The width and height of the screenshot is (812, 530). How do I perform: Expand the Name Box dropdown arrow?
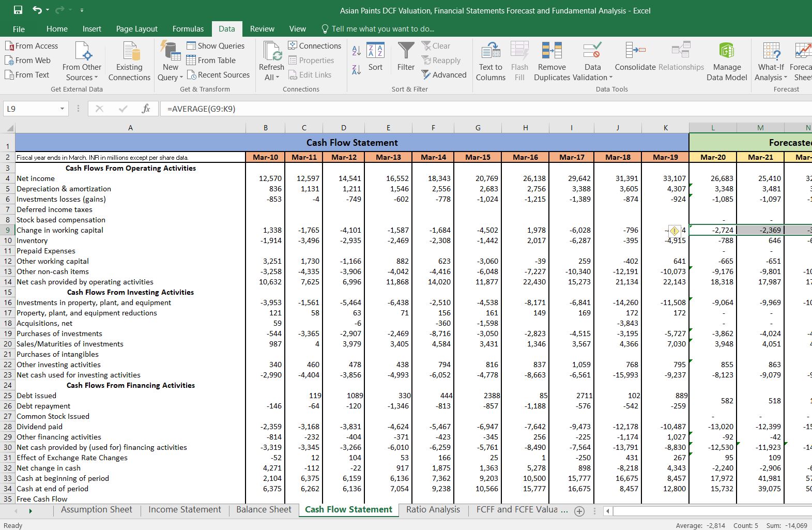[x=62, y=109]
